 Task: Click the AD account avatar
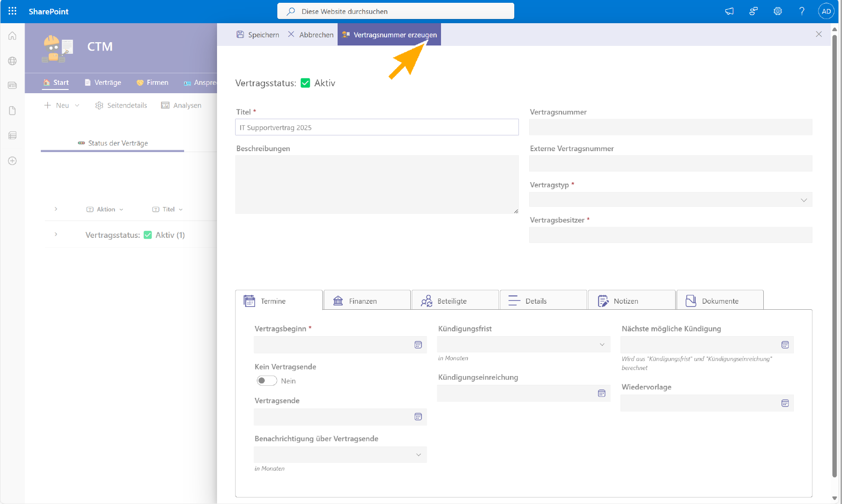click(826, 11)
